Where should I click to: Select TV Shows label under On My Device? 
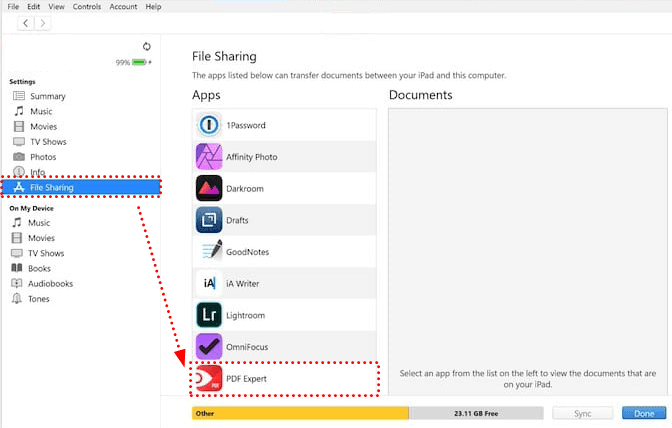coord(46,253)
